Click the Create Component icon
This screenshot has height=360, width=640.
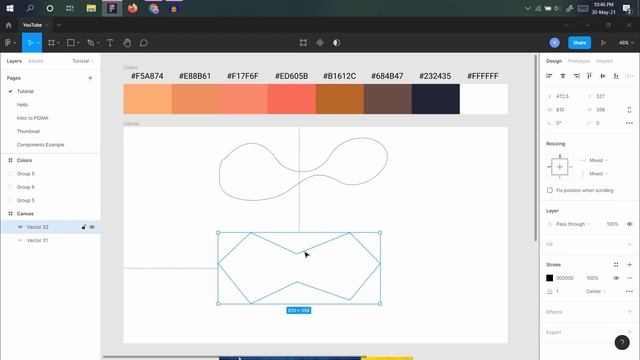coord(320,43)
